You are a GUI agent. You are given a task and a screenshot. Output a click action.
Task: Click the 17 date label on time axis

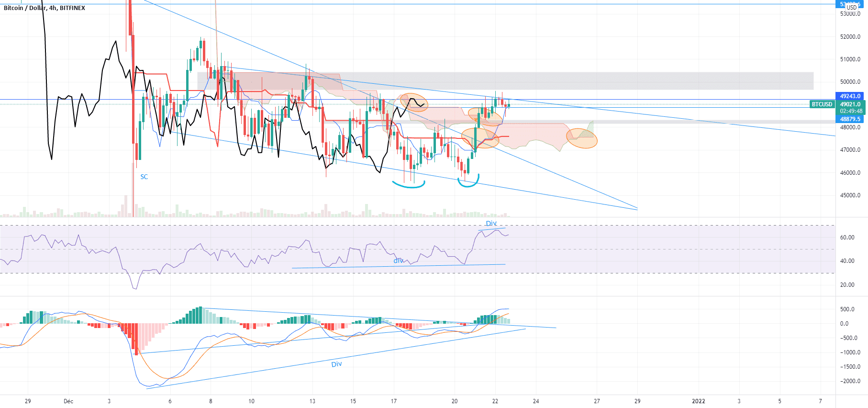pos(394,401)
